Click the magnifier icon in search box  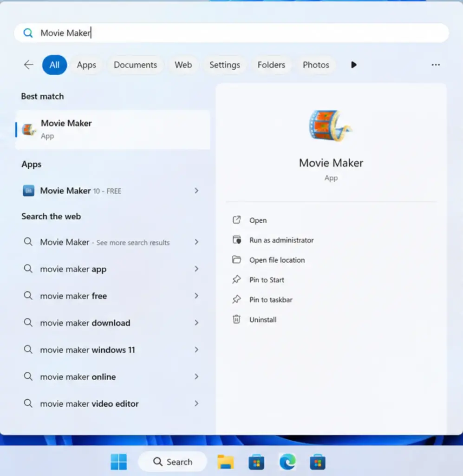28,33
